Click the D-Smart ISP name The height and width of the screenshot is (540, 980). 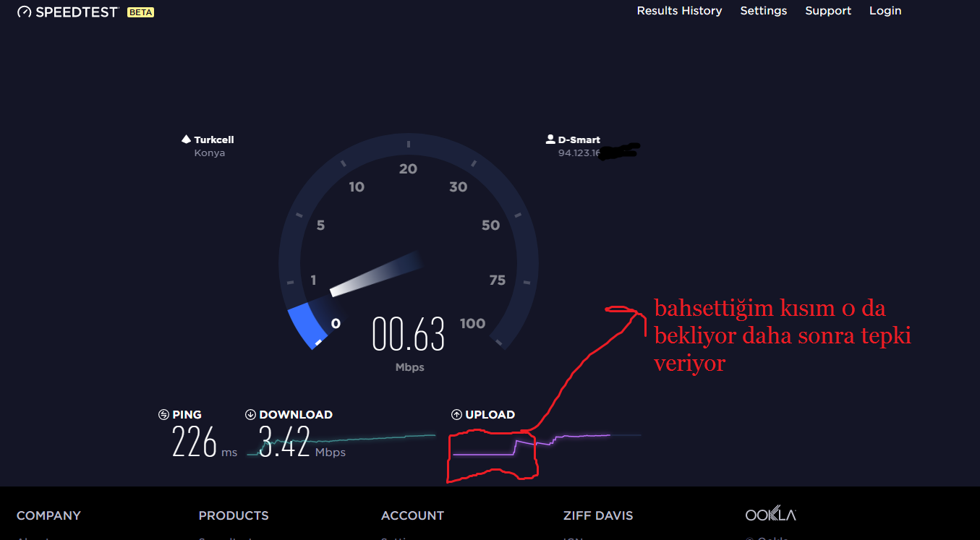tap(579, 140)
